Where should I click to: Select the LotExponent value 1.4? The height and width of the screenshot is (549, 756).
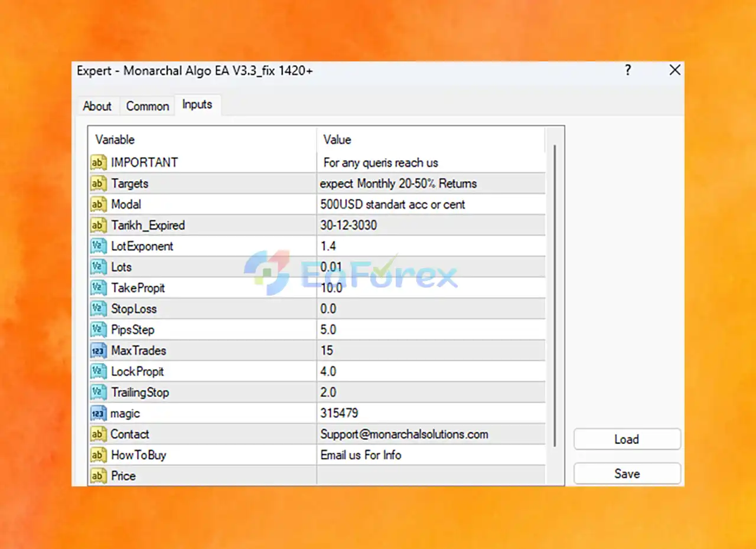click(328, 246)
